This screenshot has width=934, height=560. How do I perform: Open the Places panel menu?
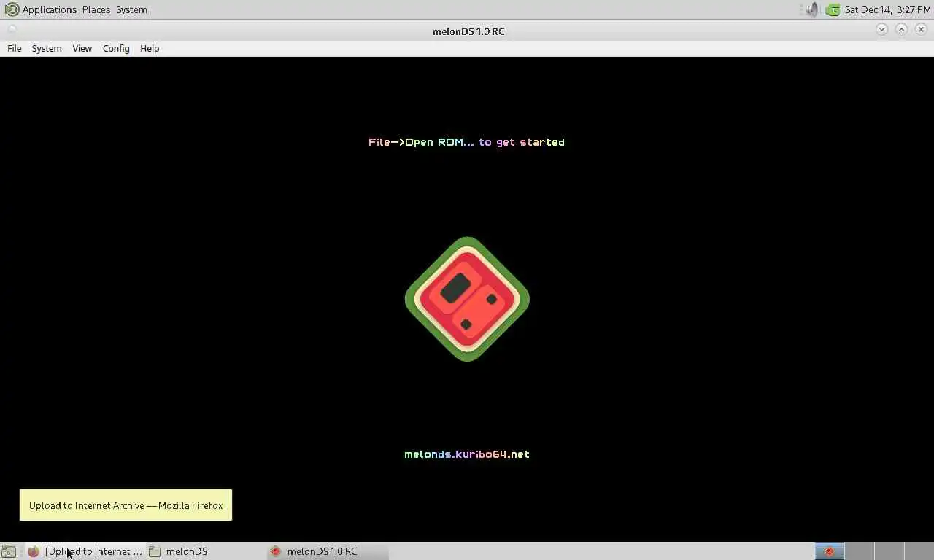pos(96,9)
